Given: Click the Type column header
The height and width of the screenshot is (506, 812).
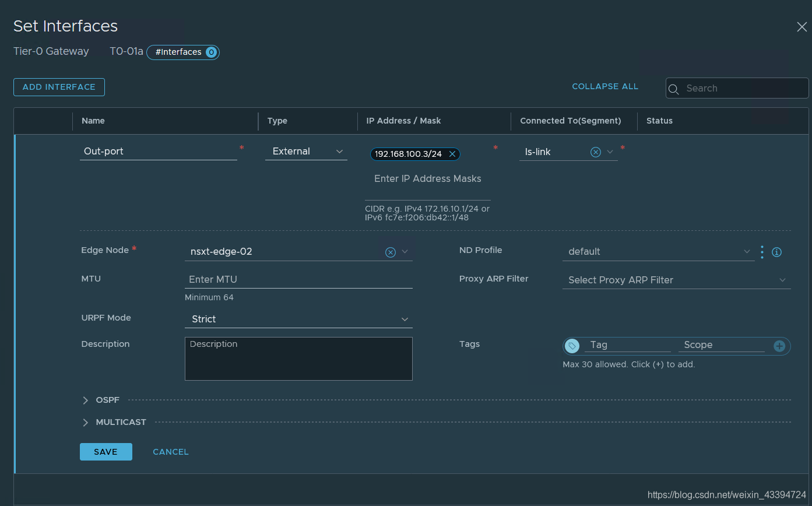Looking at the screenshot, I should pos(277,121).
